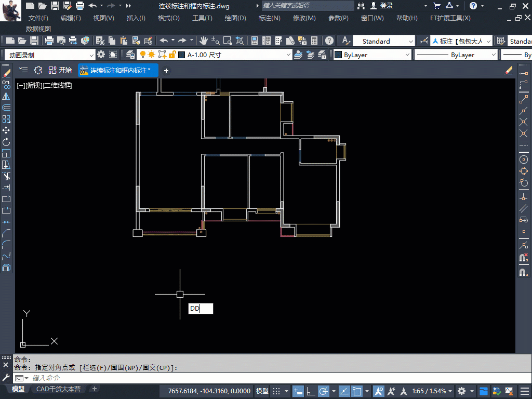Viewport: 532px width, 399px height.
Task: Click the workspace settings gear icon
Action: (101, 54)
